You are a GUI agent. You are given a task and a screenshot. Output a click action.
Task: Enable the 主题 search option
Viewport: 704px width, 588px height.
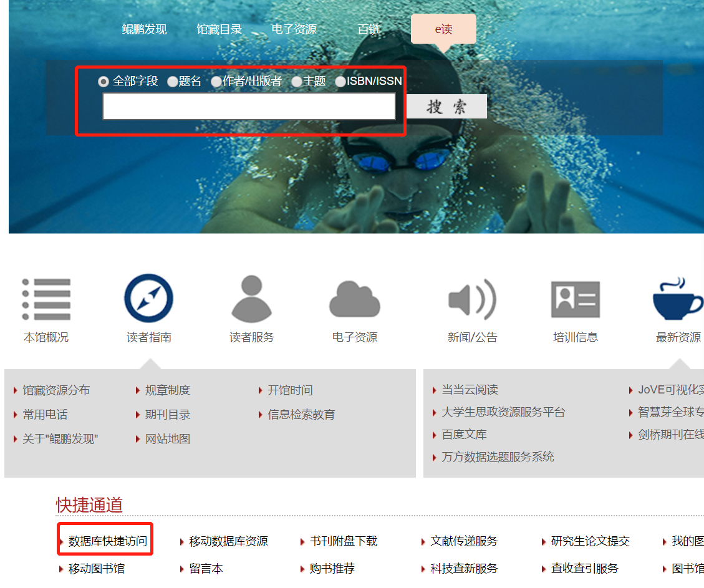click(297, 81)
